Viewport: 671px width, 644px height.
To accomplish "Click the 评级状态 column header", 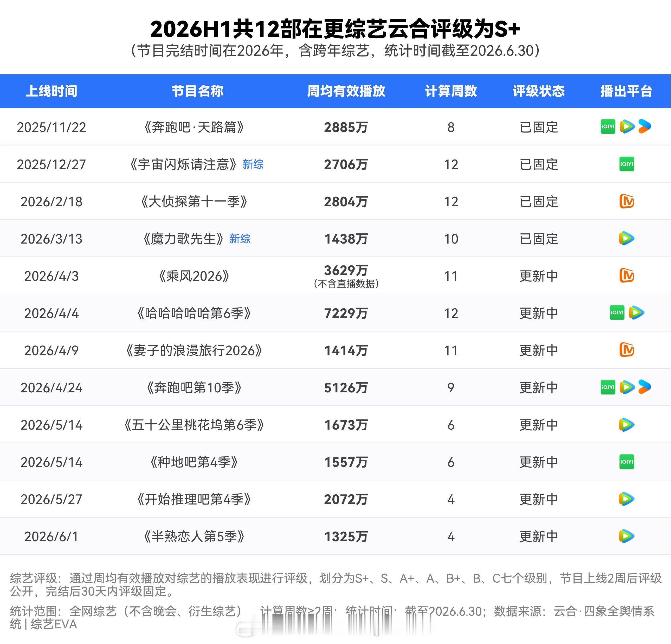I will click(539, 91).
